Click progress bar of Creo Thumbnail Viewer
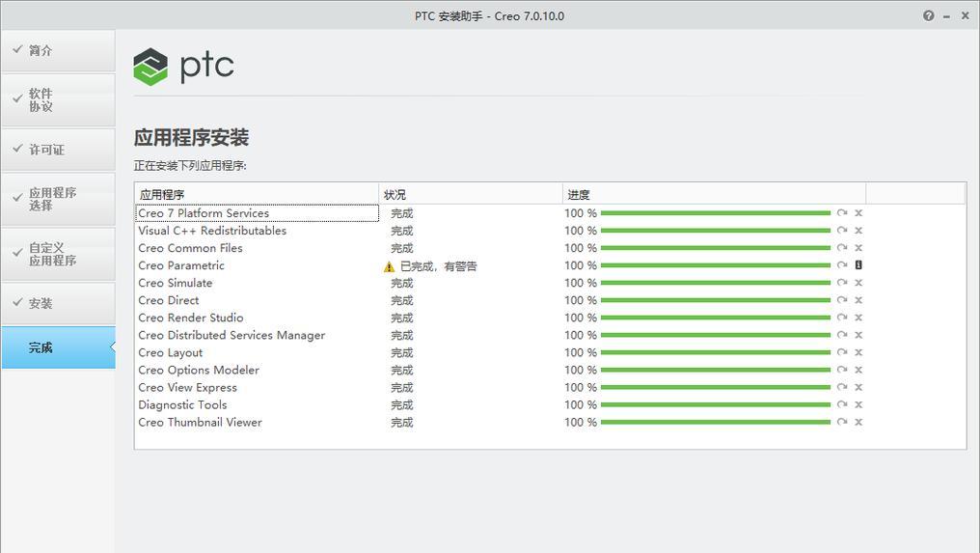Image resolution: width=980 pixels, height=553 pixels. click(716, 423)
